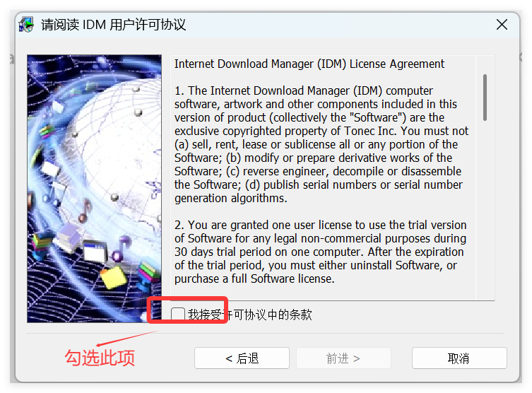Click the paragraph starting '1. The Internet Download Manager'
The width and height of the screenshot is (532, 393).
pos(321,144)
